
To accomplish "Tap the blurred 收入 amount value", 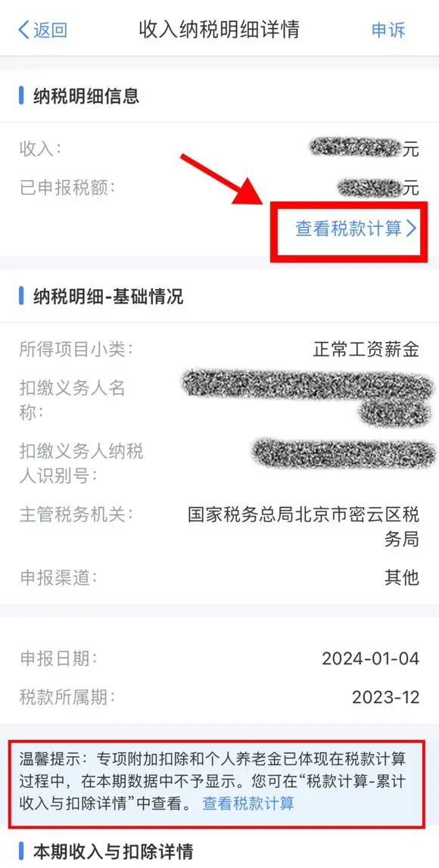I will pyautogui.click(x=354, y=148).
